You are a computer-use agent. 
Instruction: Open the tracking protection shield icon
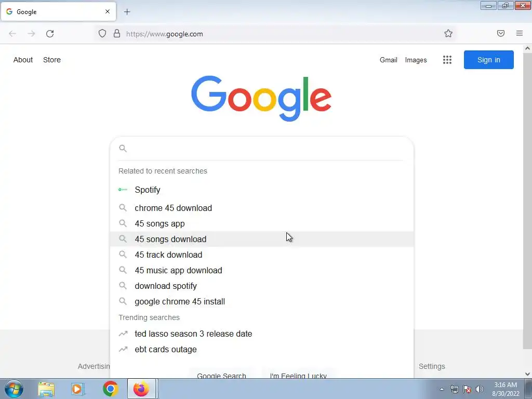click(x=102, y=34)
